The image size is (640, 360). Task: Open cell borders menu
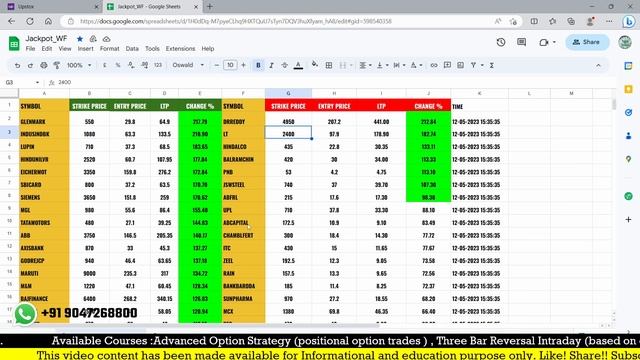pos(329,65)
